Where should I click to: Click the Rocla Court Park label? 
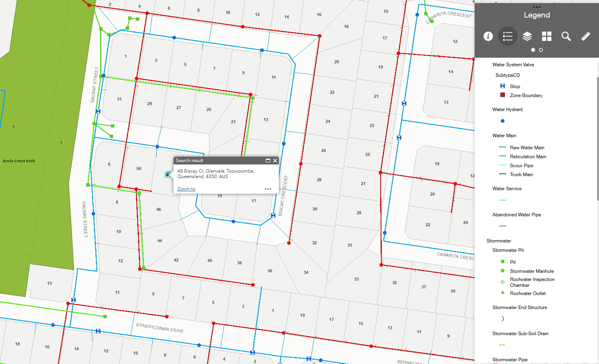coord(19,161)
